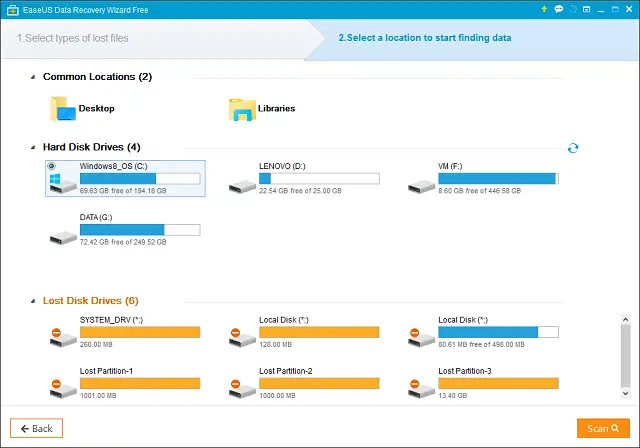Collapse the Hard Disk Drives section
This screenshot has height=448, width=640.
point(33,147)
